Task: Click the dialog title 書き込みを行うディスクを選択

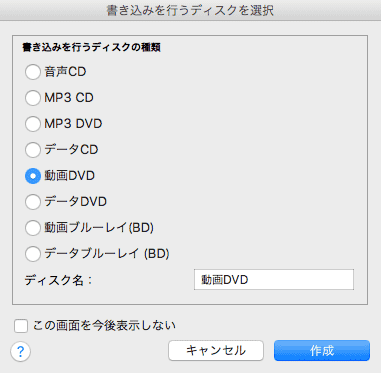Action: click(x=190, y=10)
